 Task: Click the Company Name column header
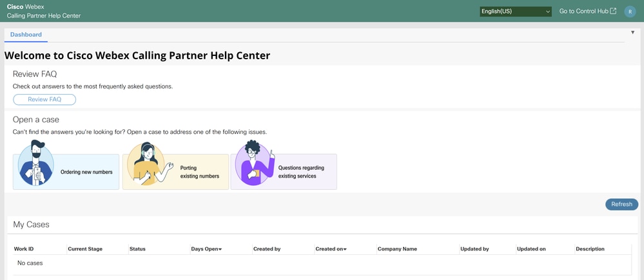(397, 249)
